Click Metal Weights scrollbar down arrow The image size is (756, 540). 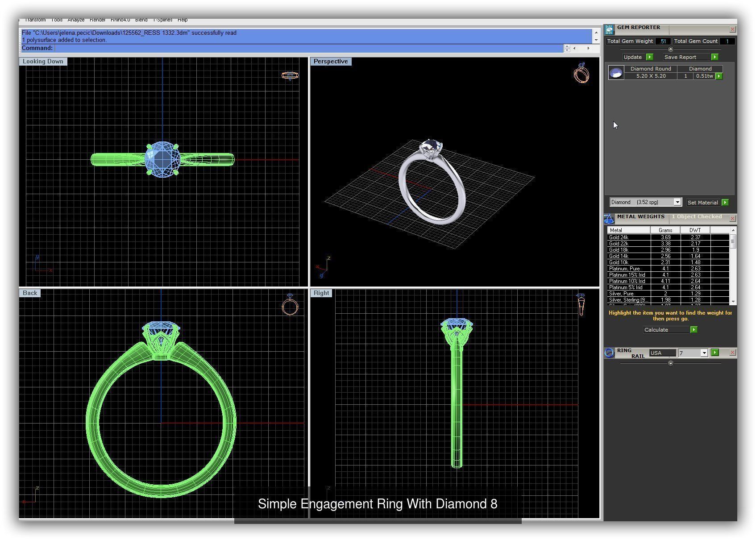point(732,302)
